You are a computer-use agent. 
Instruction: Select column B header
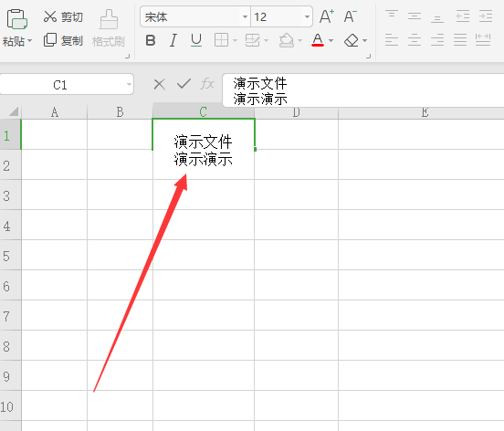coord(120,112)
